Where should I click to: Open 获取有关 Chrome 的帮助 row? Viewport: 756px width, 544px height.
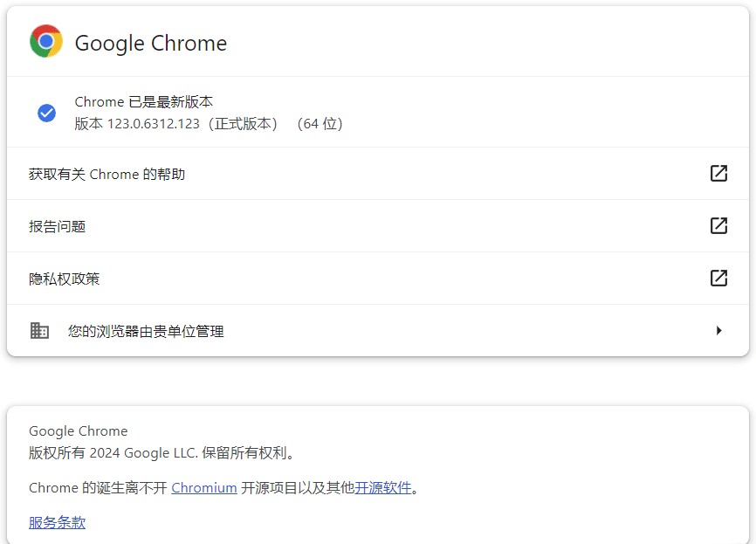click(x=378, y=174)
